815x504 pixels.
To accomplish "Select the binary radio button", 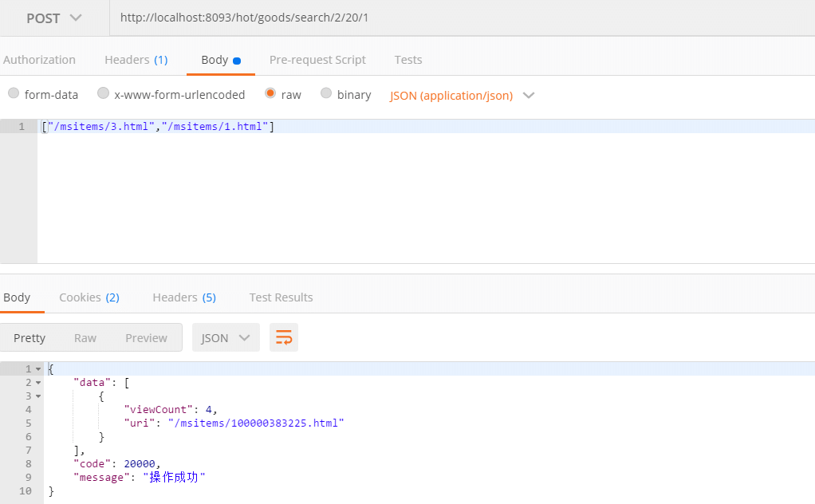I will pos(326,93).
